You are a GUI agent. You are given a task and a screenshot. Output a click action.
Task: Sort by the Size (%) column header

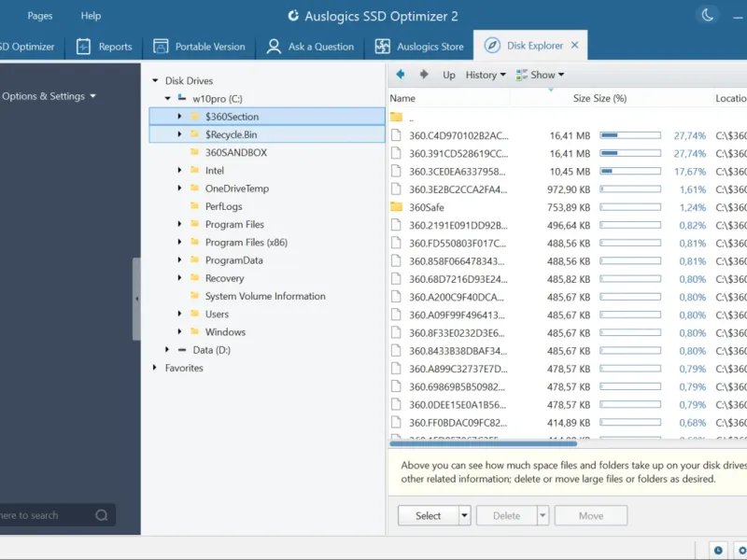(x=610, y=99)
